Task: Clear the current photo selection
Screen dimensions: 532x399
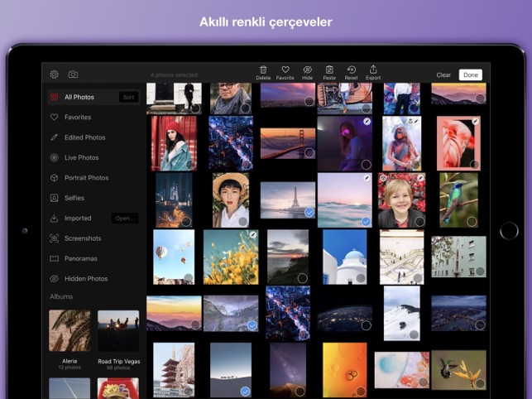Action: point(443,75)
